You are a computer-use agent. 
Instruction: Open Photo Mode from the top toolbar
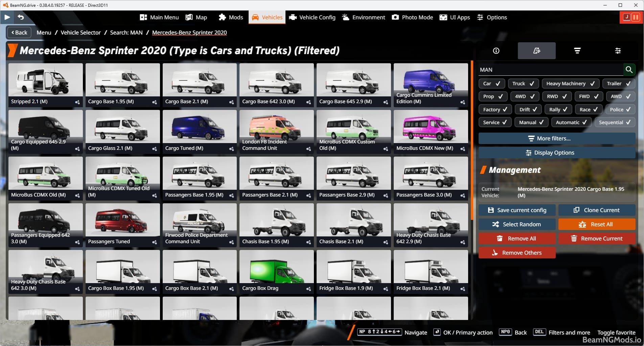coord(412,17)
